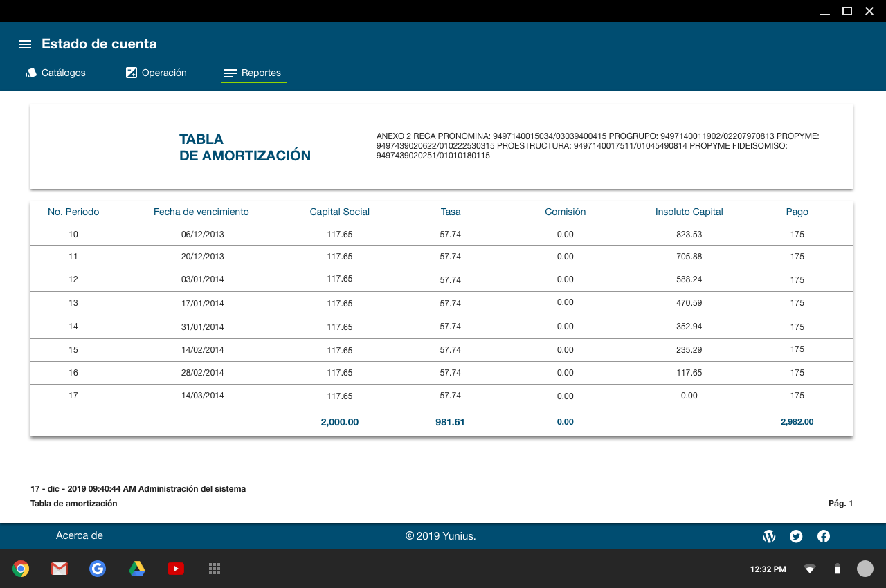Screen dimensions: 886x588
Task: Open the Facebook link in footer
Action: tap(824, 536)
